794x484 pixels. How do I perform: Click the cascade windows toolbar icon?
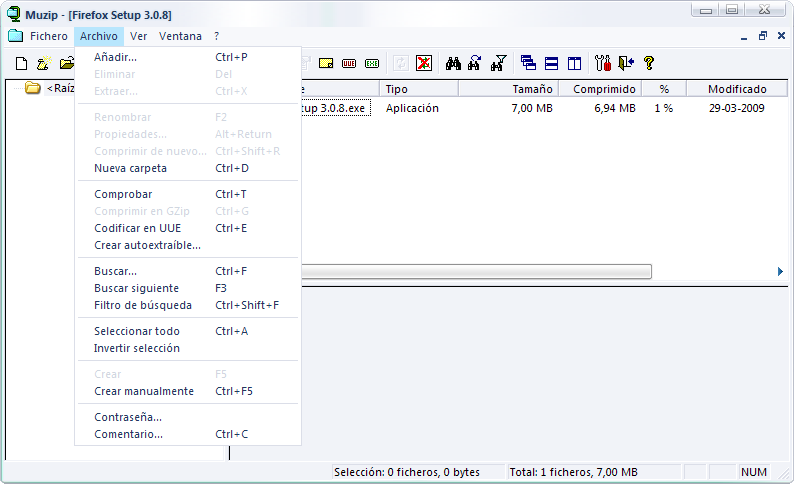tap(529, 63)
